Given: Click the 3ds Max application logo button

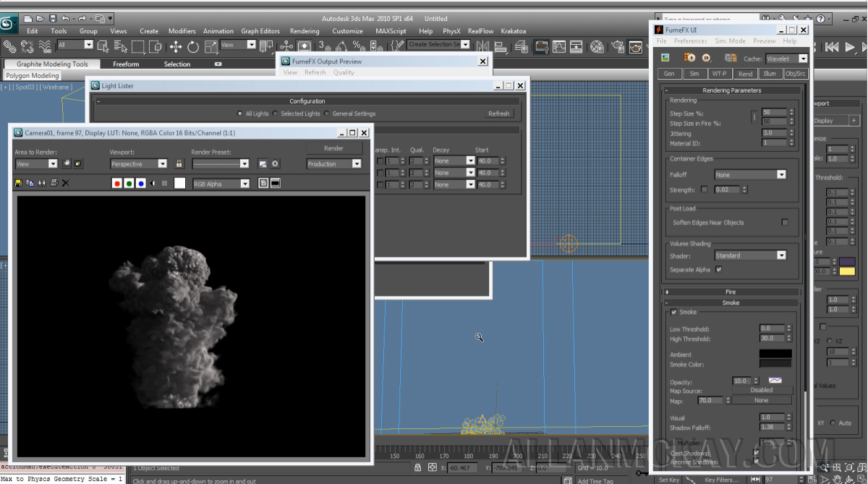Looking at the screenshot, I should click(x=8, y=24).
